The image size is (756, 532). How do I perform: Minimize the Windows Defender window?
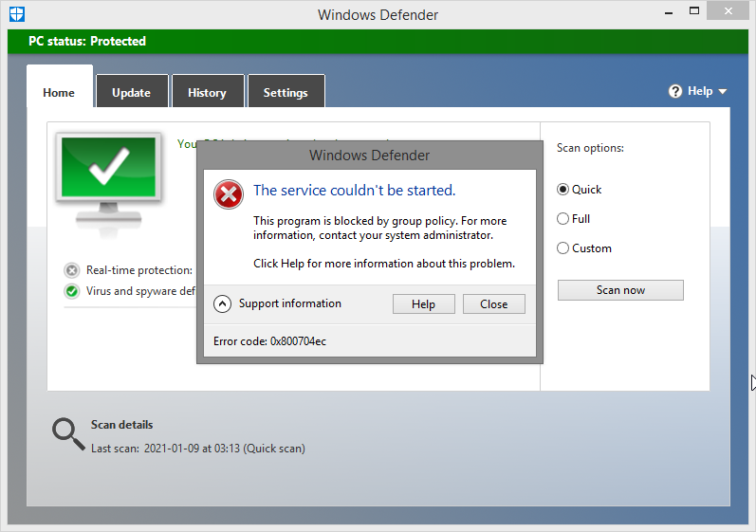pyautogui.click(x=668, y=11)
